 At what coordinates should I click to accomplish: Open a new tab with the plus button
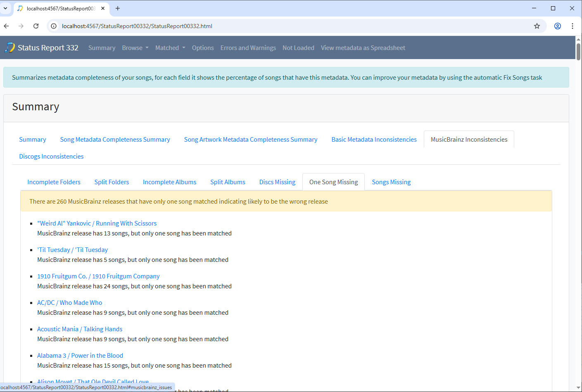[x=118, y=8]
